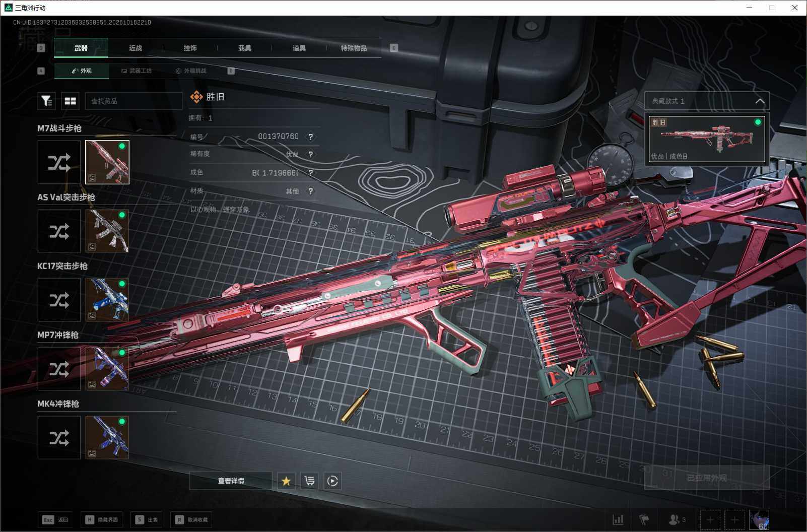Screen dimensions: 807x532
Task: Click the 取消收藏 button
Action: tap(191, 520)
